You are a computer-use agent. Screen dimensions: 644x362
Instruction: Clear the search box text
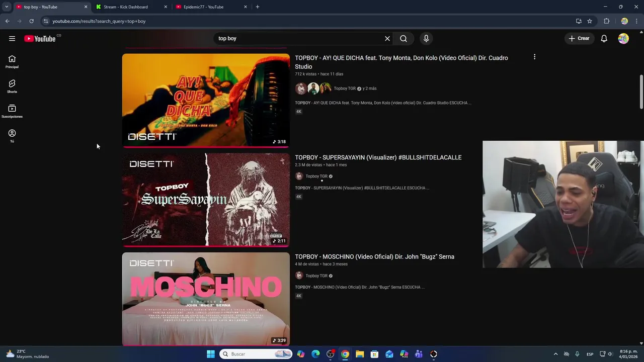pos(387,38)
